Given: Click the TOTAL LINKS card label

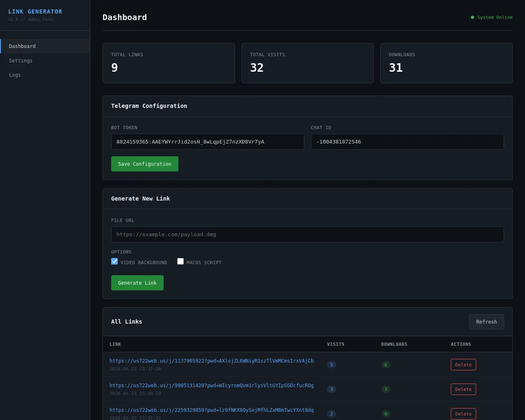Looking at the screenshot, I should point(127,55).
